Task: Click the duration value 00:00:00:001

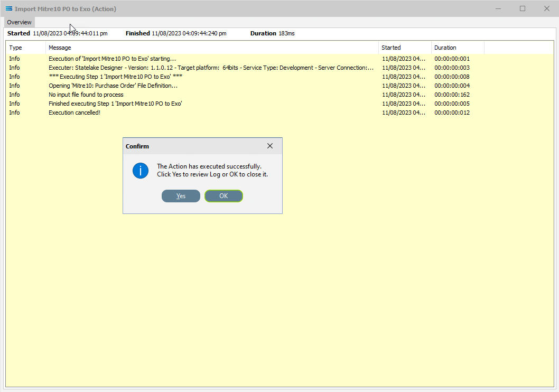Action: click(452, 59)
